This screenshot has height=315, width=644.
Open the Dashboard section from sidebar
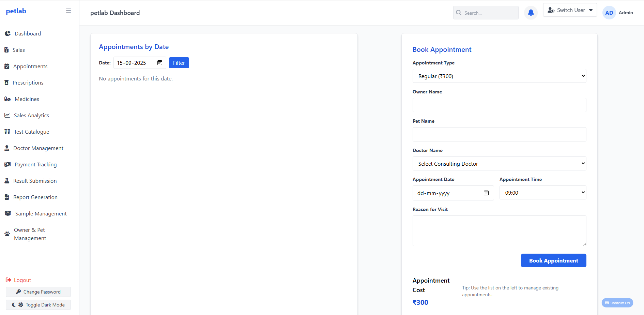tap(28, 33)
